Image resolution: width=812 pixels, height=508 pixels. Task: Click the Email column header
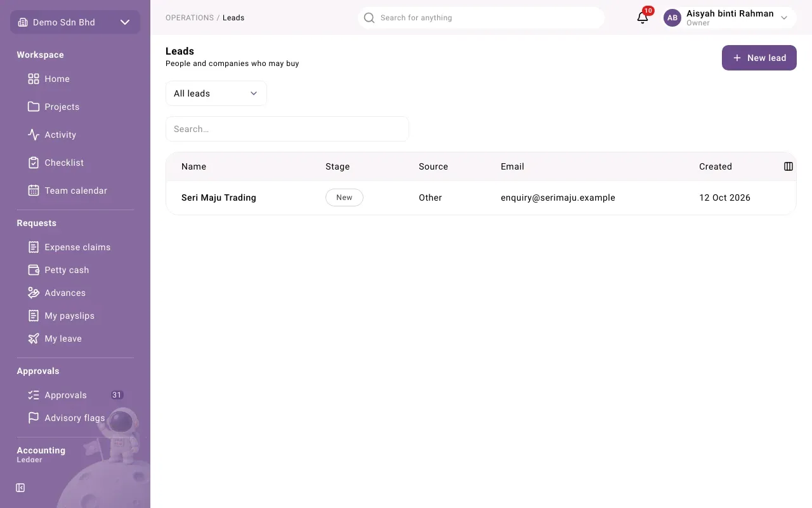click(x=513, y=166)
